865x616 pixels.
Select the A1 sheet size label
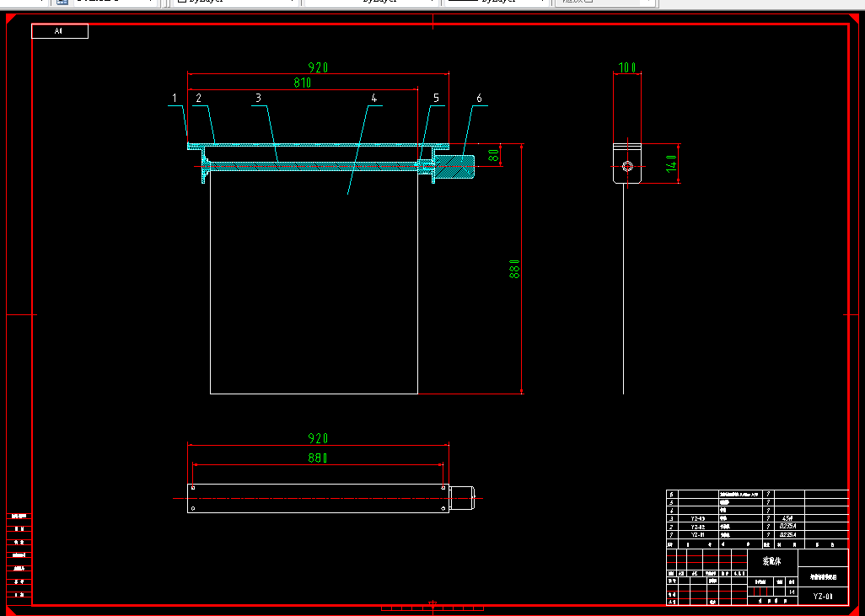click(58, 31)
